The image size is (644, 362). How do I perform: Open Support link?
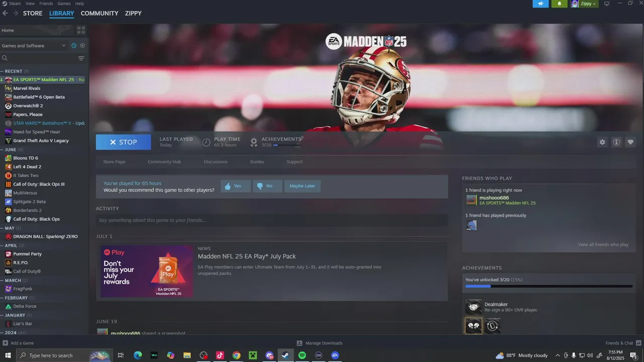pos(295,162)
